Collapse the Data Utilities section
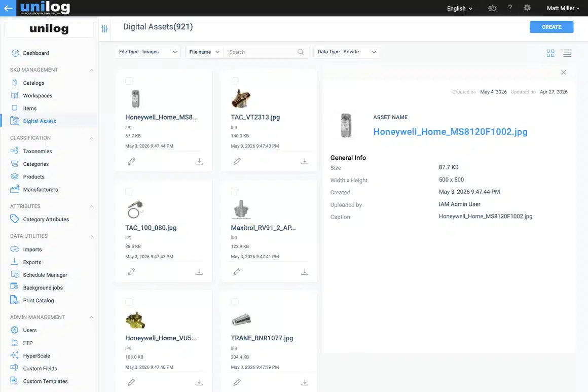 click(x=91, y=236)
